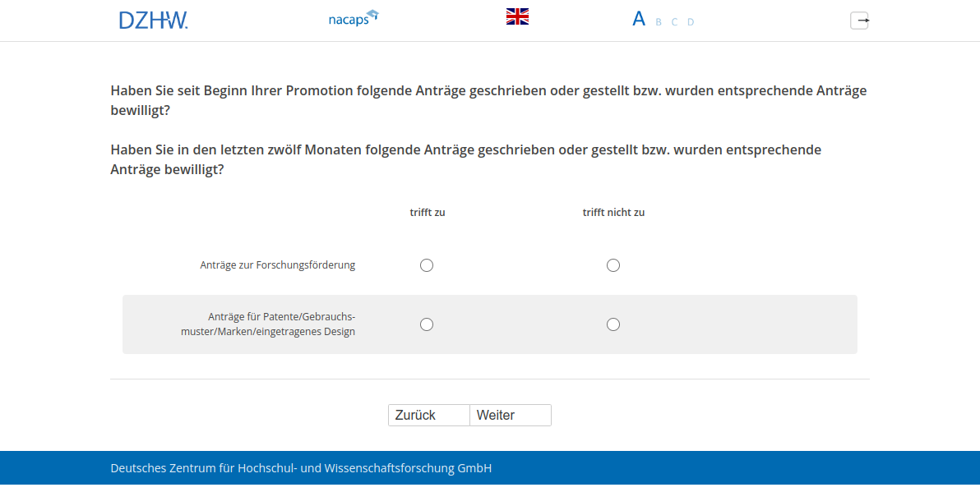Mark 'trifft nicht zu' for Patente/Gebrauchsmuster row
The height and width of the screenshot is (492, 980).
(x=613, y=324)
